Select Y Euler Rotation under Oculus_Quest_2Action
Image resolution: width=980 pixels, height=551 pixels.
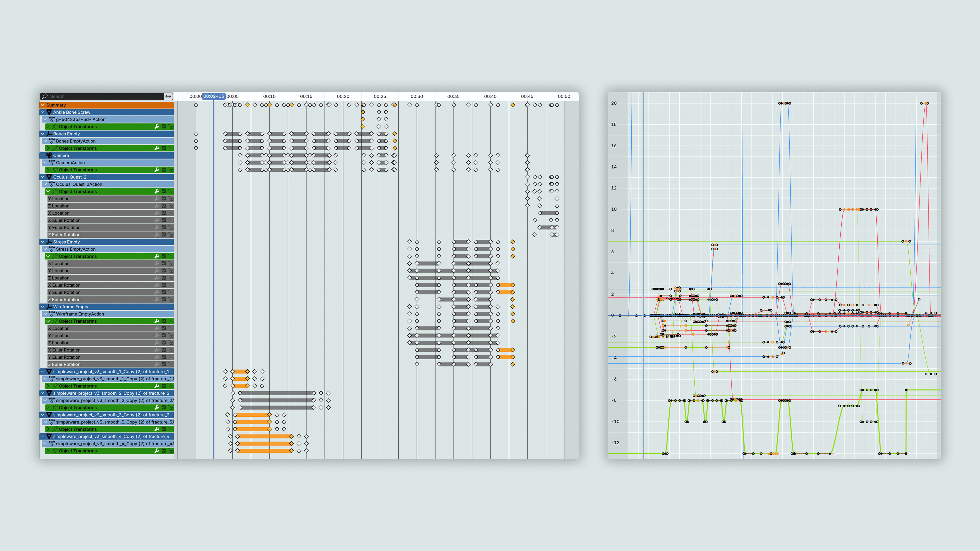click(x=110, y=228)
